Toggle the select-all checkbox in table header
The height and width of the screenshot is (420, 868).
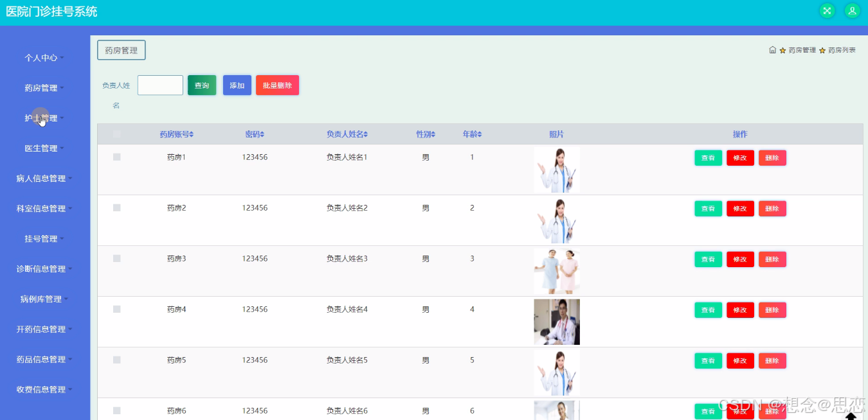coord(116,134)
